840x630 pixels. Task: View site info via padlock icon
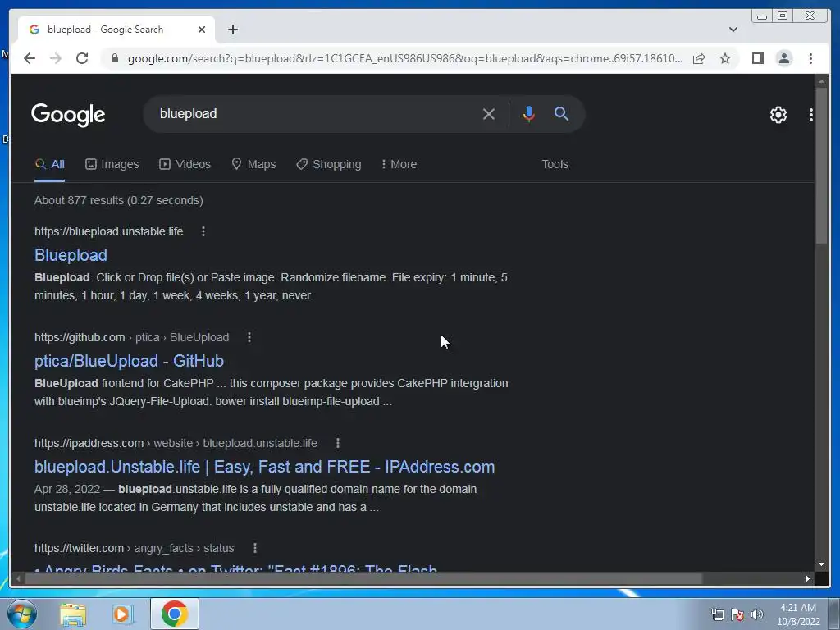click(x=114, y=58)
